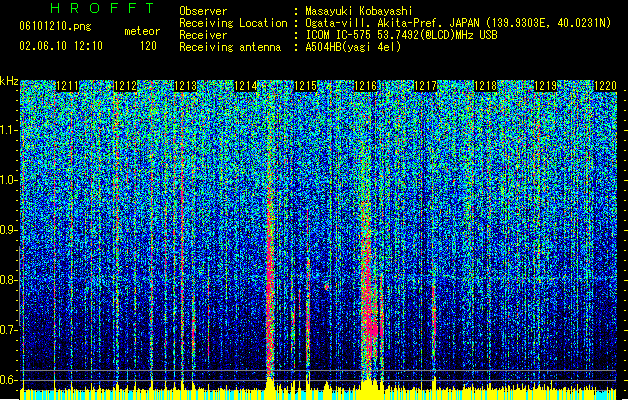Screen dimensions: 629x400
Task: Click the 0.8 kHz axis label
Action: pos(8,280)
